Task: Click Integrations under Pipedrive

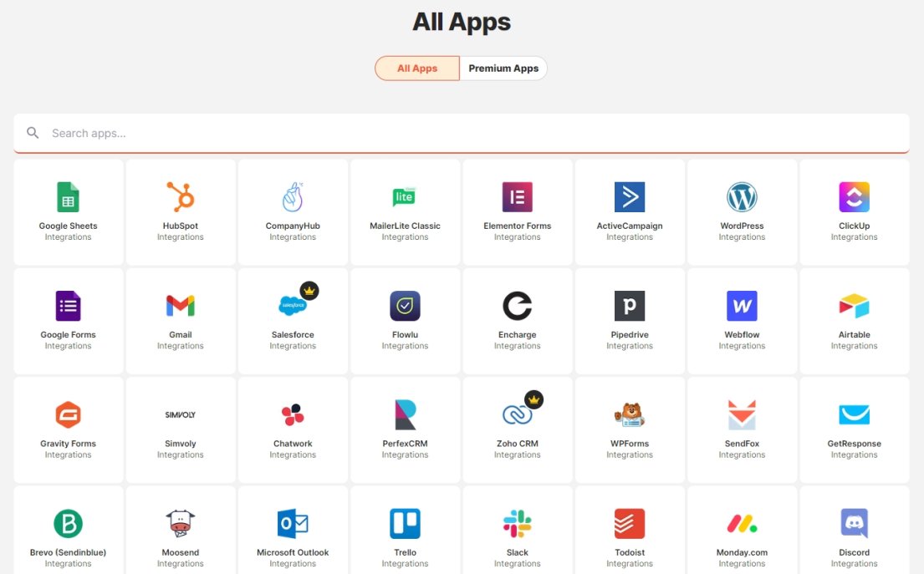Action: pos(630,346)
